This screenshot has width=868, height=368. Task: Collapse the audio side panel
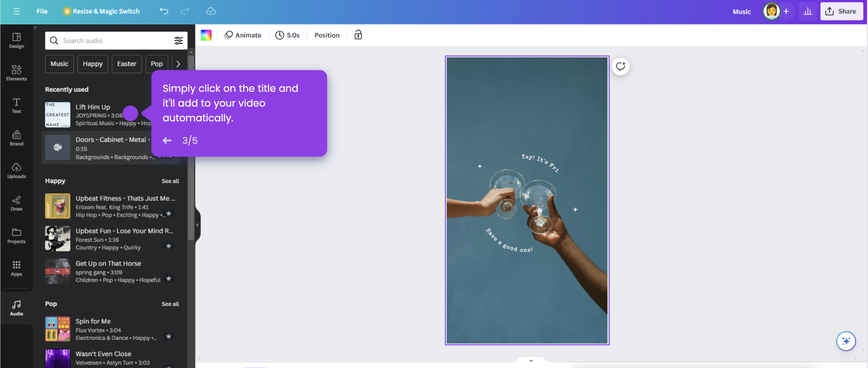(197, 225)
